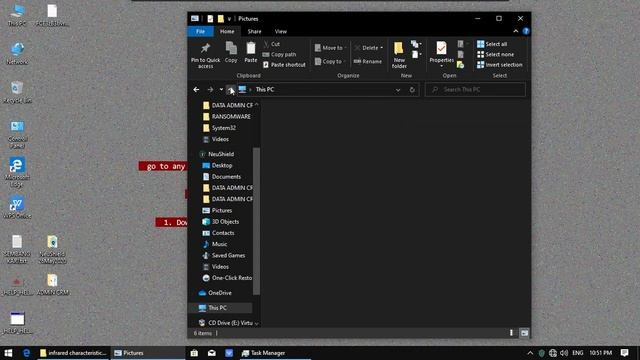This screenshot has height=360, width=640.
Task: Show hidden system tray icons
Action: (x=530, y=353)
